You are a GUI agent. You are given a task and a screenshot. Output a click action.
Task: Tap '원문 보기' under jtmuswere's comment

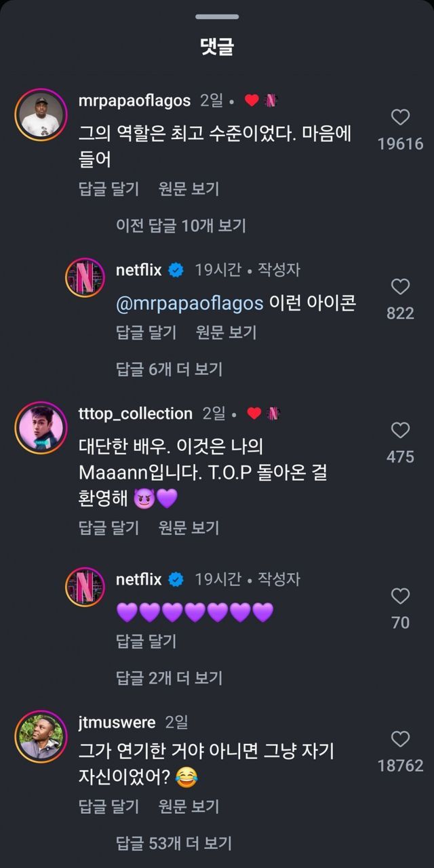click(x=189, y=806)
